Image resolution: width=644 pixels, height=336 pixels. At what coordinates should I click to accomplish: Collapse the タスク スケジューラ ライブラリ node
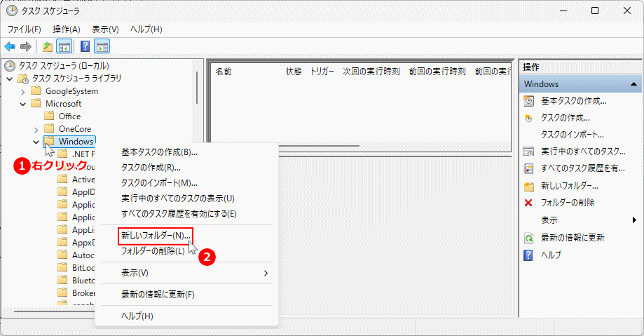click(x=10, y=79)
